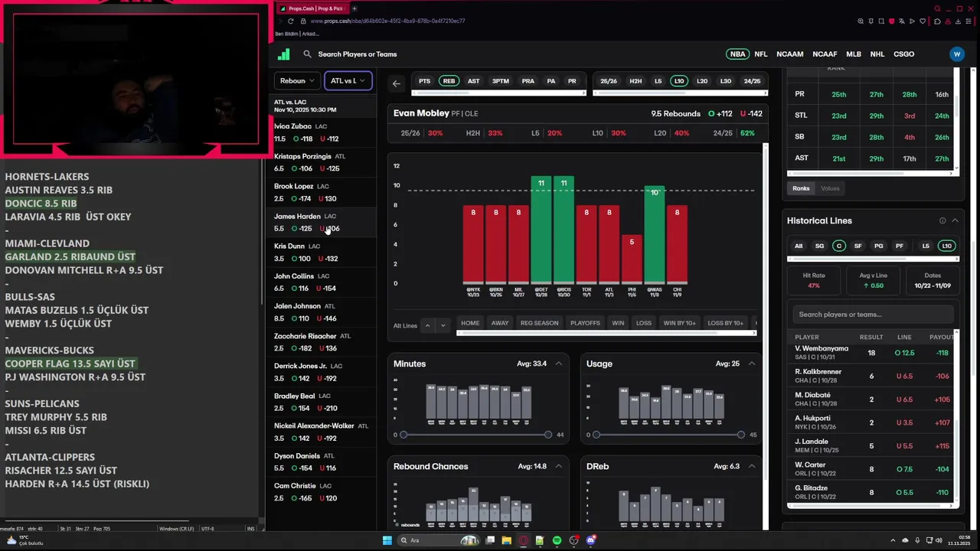Open a new browser tab
This screenshot has width=980, height=551.
pos(354,8)
